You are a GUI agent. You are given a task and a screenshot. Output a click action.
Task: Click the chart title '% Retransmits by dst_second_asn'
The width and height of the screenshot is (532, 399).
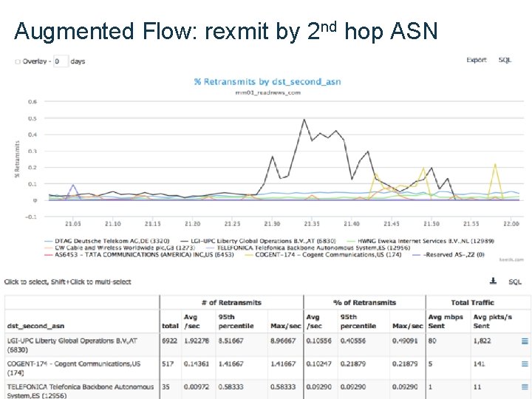click(x=267, y=82)
